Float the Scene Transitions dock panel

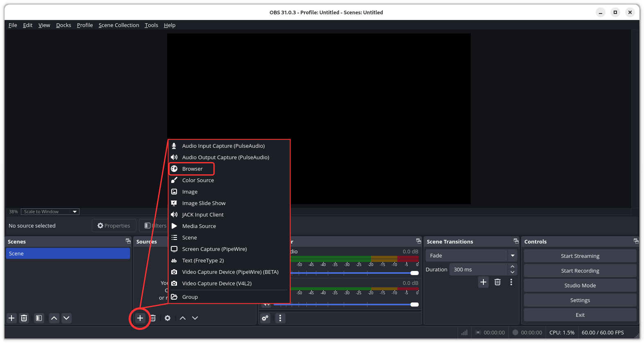coord(516,241)
